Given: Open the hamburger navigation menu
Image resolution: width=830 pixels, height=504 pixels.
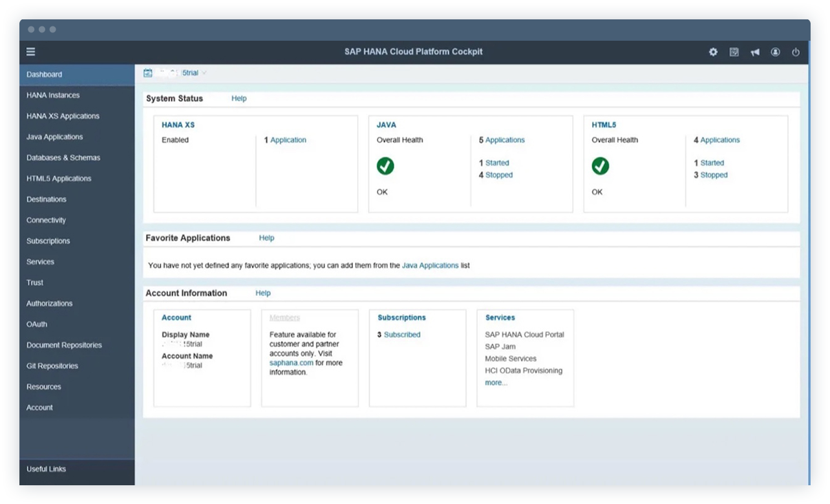Looking at the screenshot, I should (30, 51).
